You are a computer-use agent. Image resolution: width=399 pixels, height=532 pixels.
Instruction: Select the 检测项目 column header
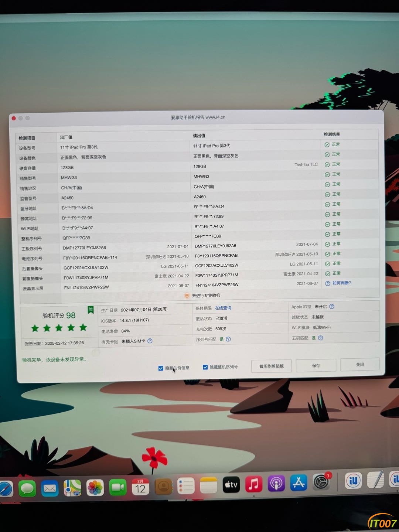coord(27,138)
